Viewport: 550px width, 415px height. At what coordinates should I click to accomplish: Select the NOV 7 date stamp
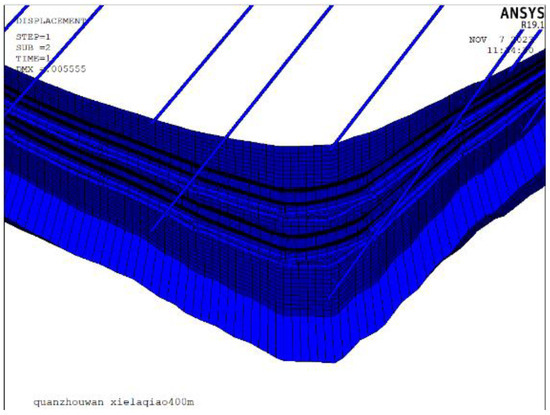tap(502, 39)
